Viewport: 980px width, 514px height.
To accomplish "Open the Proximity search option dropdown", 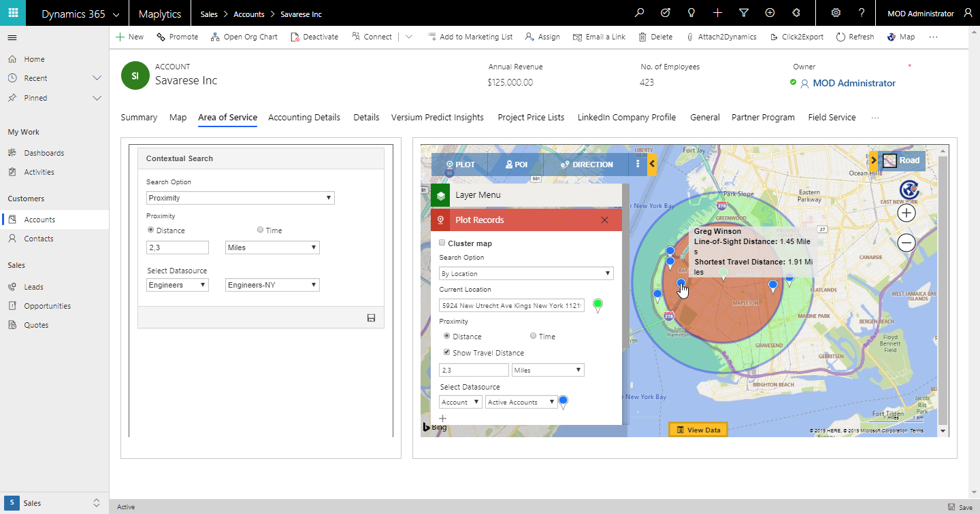I will point(241,198).
